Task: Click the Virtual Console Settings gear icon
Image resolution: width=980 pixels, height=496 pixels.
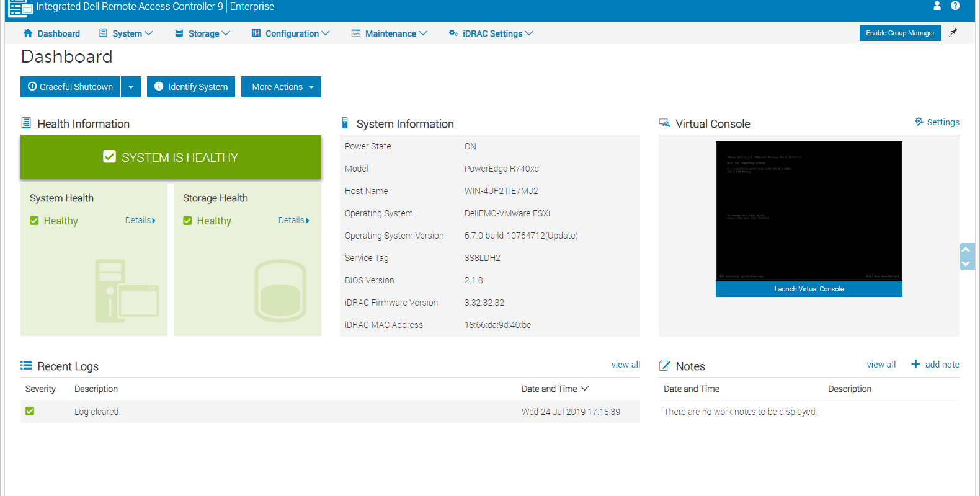Action: [919, 122]
